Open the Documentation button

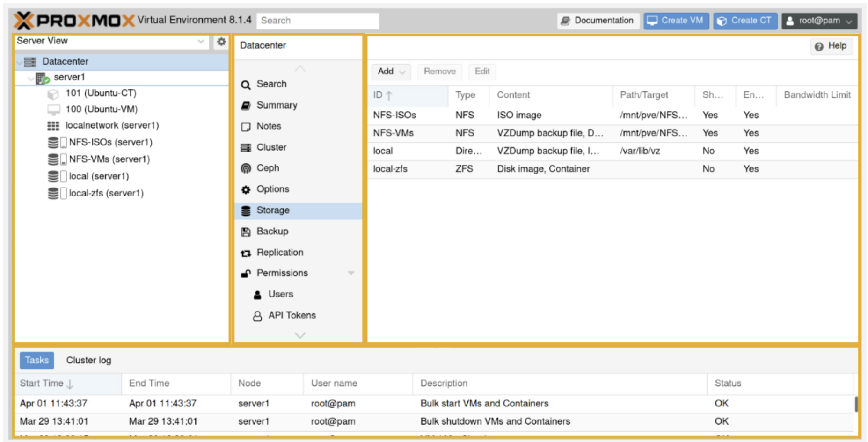598,21
